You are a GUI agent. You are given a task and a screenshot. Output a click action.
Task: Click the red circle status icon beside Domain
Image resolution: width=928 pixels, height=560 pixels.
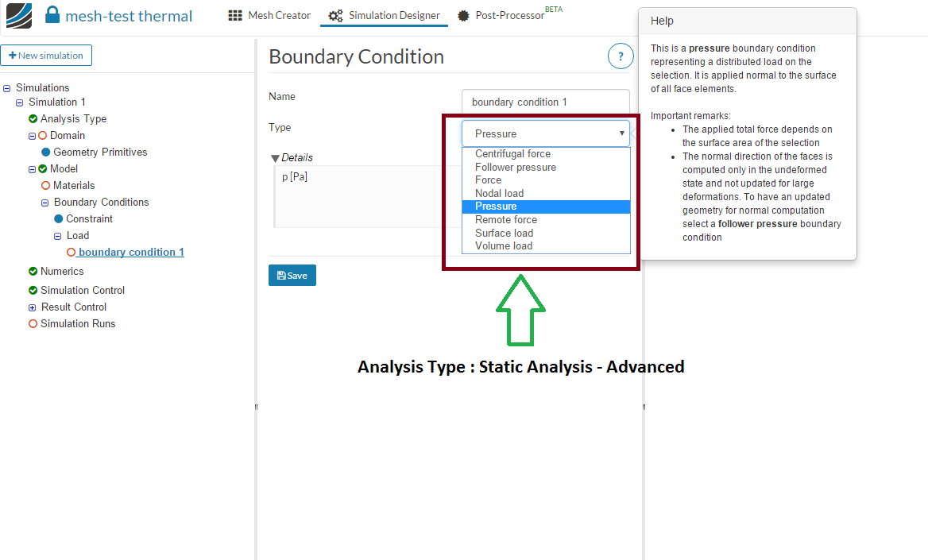(43, 136)
